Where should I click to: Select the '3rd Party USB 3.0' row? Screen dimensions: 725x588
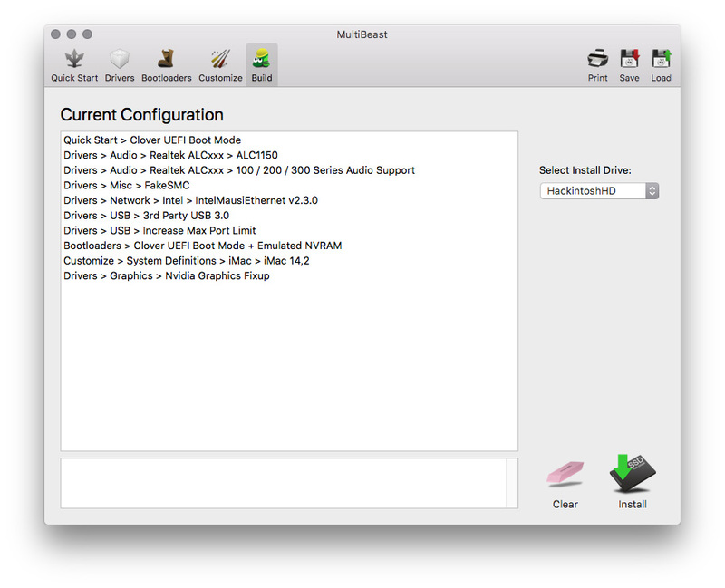[x=289, y=216]
